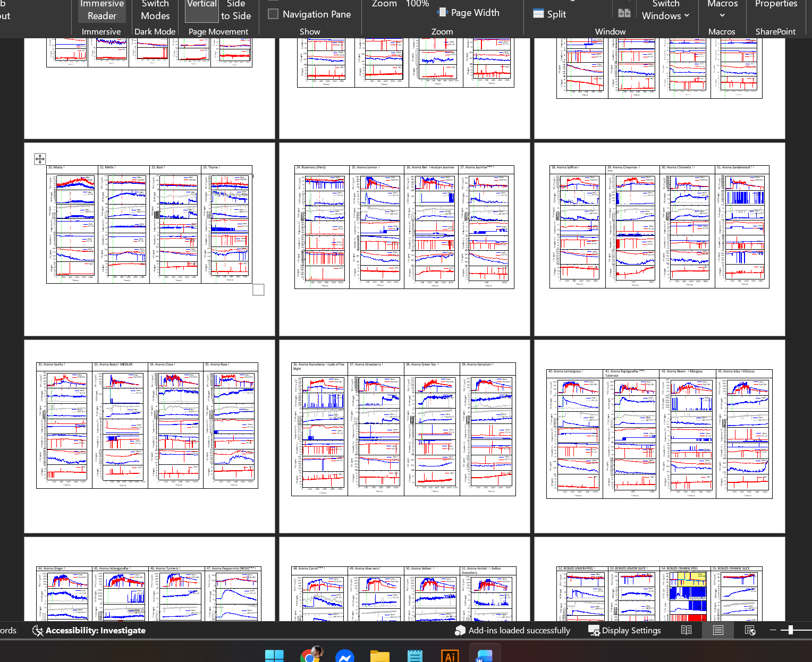The width and height of the screenshot is (812, 662).
Task: Click the table move handle icon
Action: [40, 159]
